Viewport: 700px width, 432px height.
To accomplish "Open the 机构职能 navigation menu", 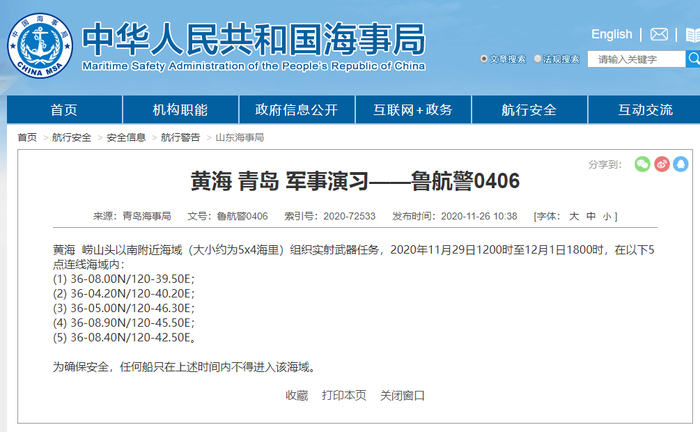I will [180, 109].
